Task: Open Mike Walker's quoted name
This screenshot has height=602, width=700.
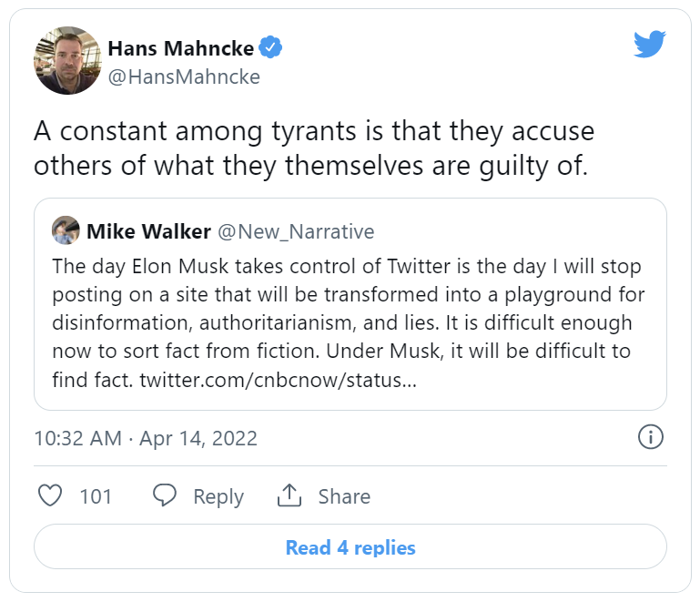Action: tap(148, 231)
